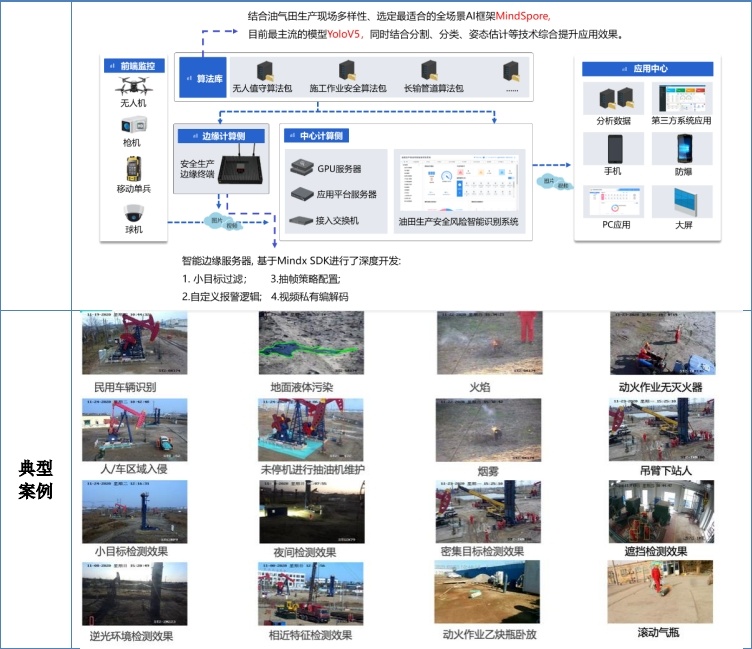
Task: Select the 算法库 header label
Action: pyautogui.click(x=203, y=77)
